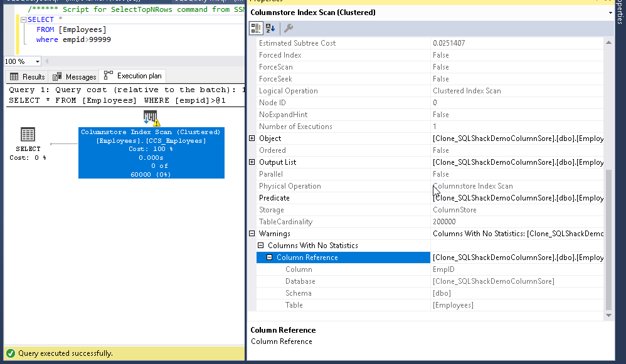Select the Number of Executions row
The image size is (626, 364).
tap(430, 127)
